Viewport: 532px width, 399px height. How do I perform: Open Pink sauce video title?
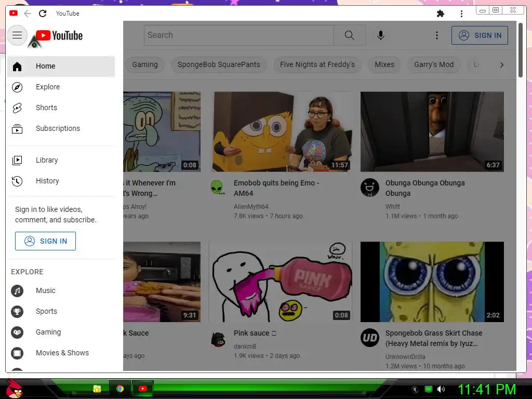coord(255,333)
